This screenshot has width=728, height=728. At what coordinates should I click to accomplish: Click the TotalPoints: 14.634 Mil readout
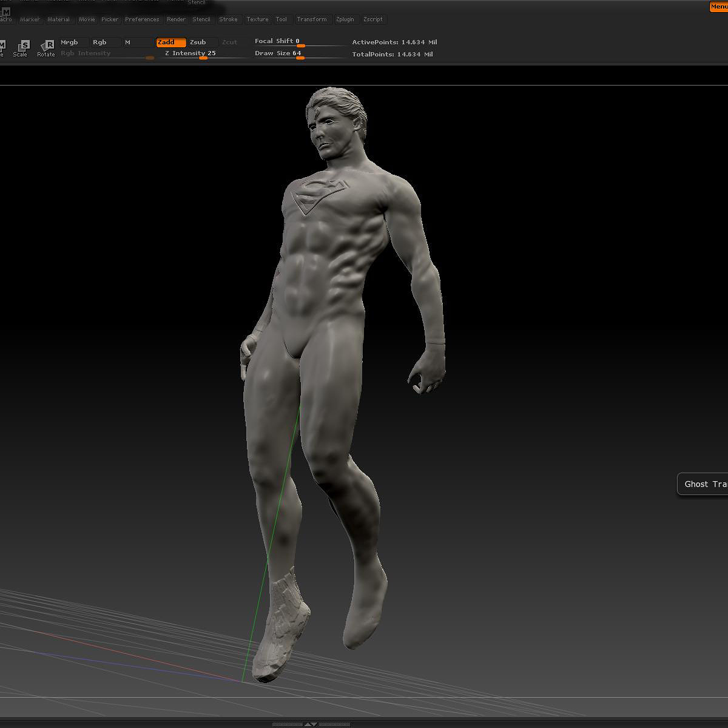(393, 54)
